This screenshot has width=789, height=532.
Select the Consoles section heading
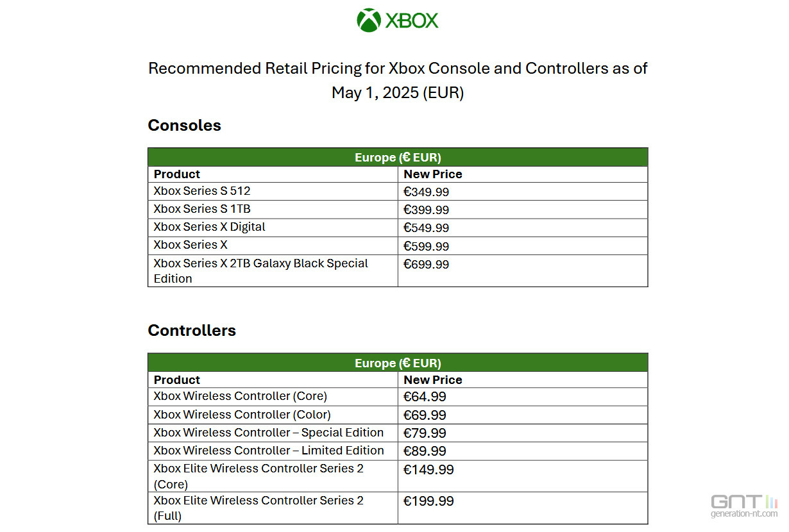point(184,125)
